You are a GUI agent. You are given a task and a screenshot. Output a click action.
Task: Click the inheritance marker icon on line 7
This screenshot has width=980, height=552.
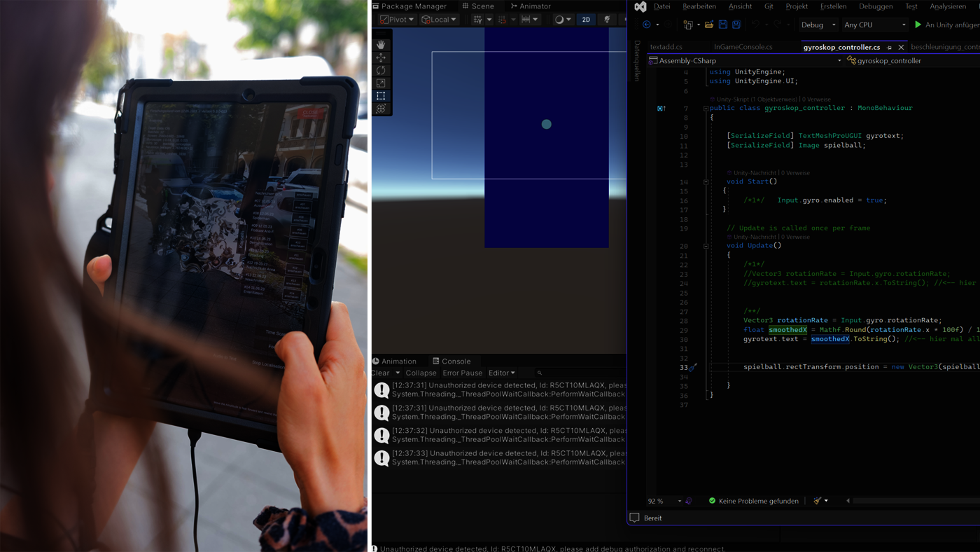pyautogui.click(x=661, y=109)
